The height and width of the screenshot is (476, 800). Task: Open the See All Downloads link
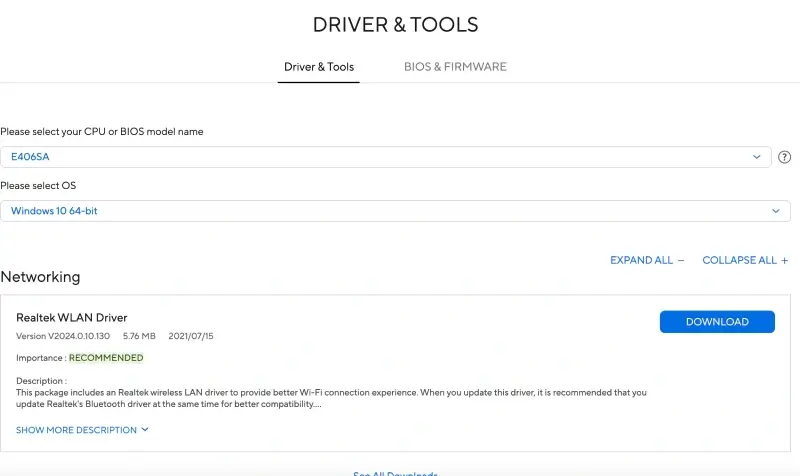pos(395,473)
